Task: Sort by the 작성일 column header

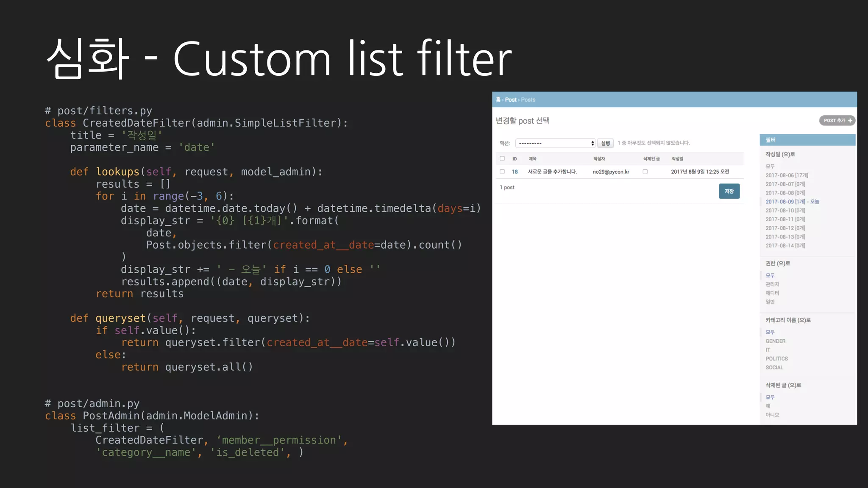Action: [x=677, y=159]
